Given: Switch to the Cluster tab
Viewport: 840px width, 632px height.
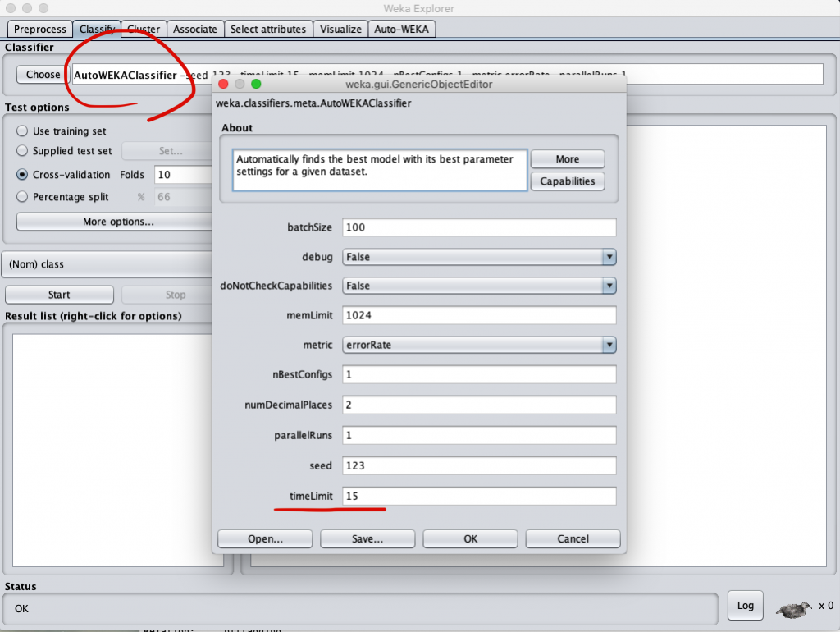Looking at the screenshot, I should 144,29.
